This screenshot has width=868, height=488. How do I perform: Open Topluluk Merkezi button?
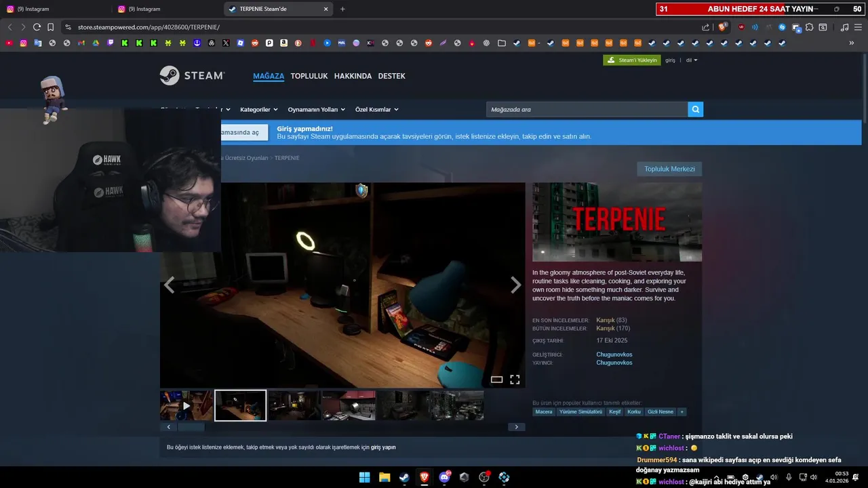[669, 169]
